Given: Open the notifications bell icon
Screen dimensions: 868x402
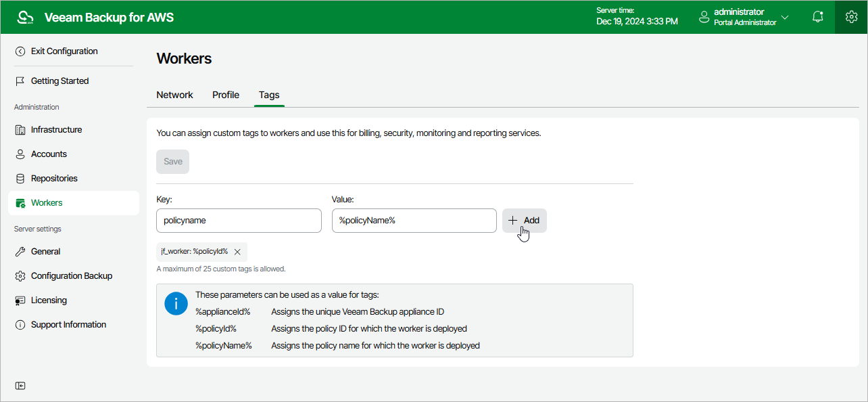Looking at the screenshot, I should (x=818, y=17).
